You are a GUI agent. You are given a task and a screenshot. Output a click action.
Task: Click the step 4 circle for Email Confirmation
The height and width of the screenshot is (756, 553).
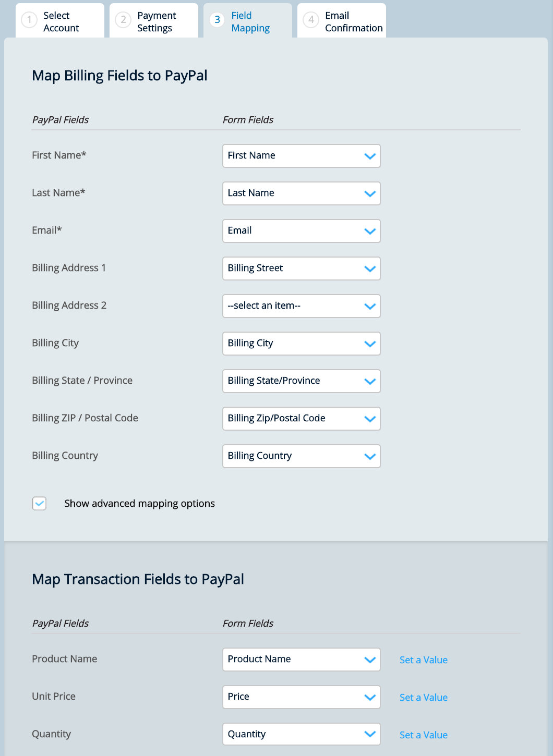tap(311, 20)
